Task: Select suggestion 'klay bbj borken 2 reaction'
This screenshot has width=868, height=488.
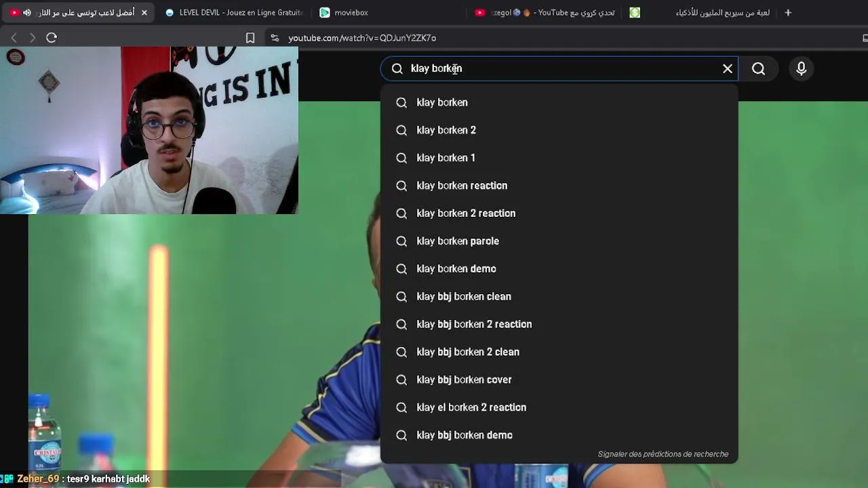Action: [559, 325]
